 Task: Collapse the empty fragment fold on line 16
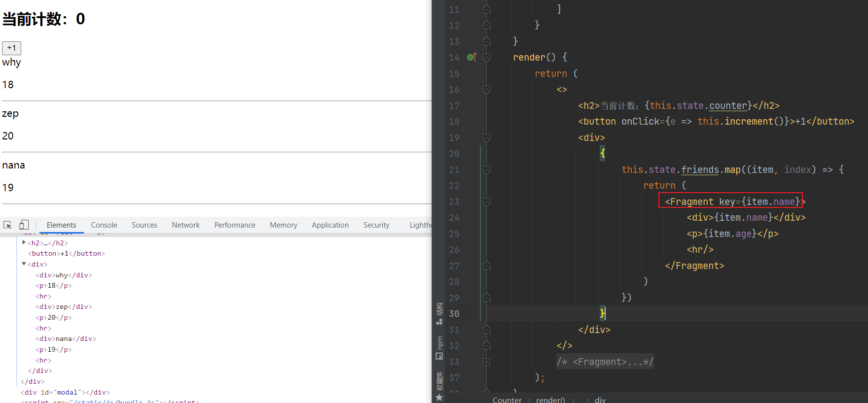click(x=486, y=90)
